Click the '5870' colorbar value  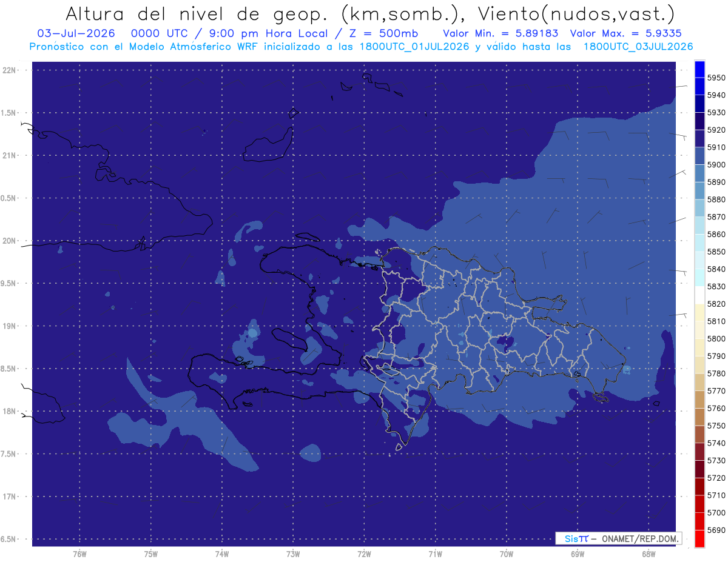716,217
